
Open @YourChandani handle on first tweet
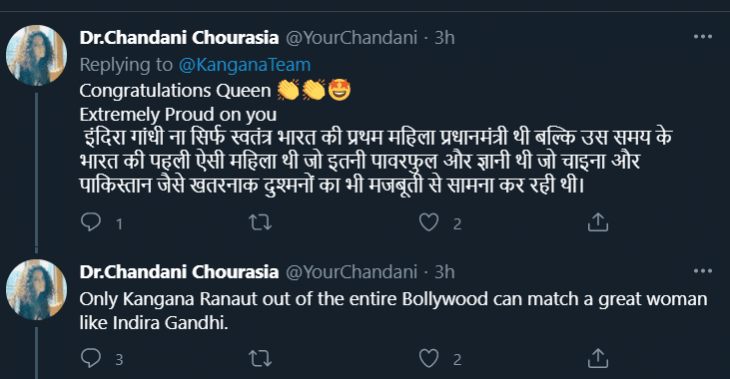pos(351,38)
